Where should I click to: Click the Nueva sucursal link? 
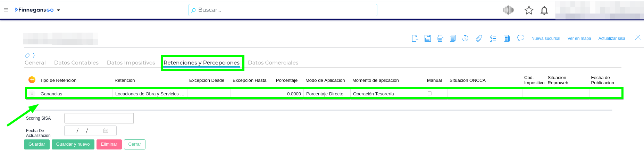[545, 38]
